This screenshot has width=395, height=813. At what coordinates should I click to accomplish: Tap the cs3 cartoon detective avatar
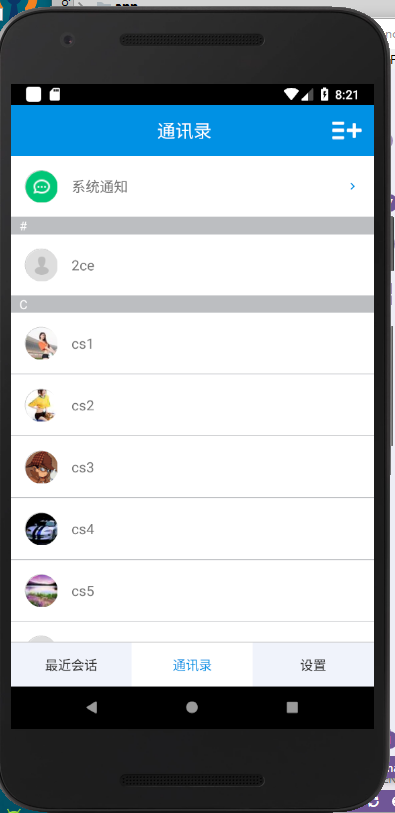click(41, 467)
